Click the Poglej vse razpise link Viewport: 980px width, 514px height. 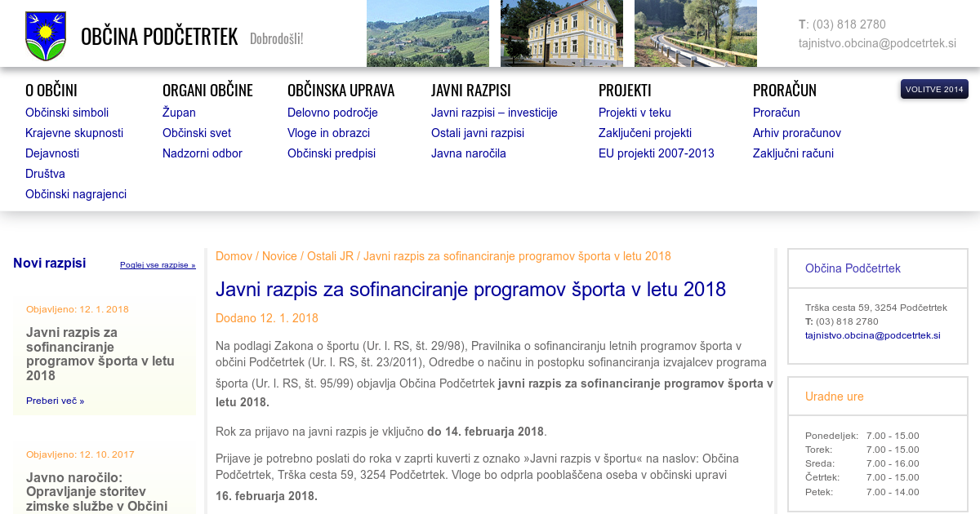point(158,265)
